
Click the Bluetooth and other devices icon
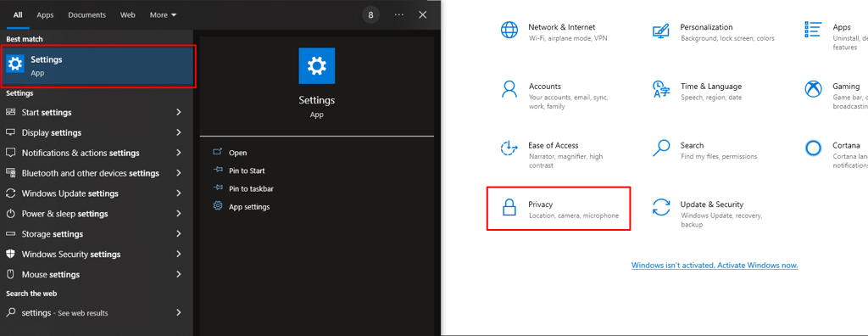pyautogui.click(x=10, y=173)
